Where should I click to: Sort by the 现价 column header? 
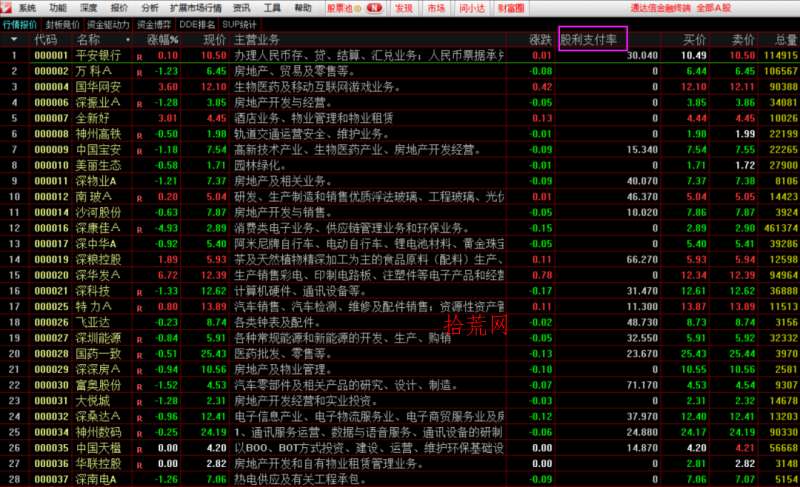(x=215, y=40)
